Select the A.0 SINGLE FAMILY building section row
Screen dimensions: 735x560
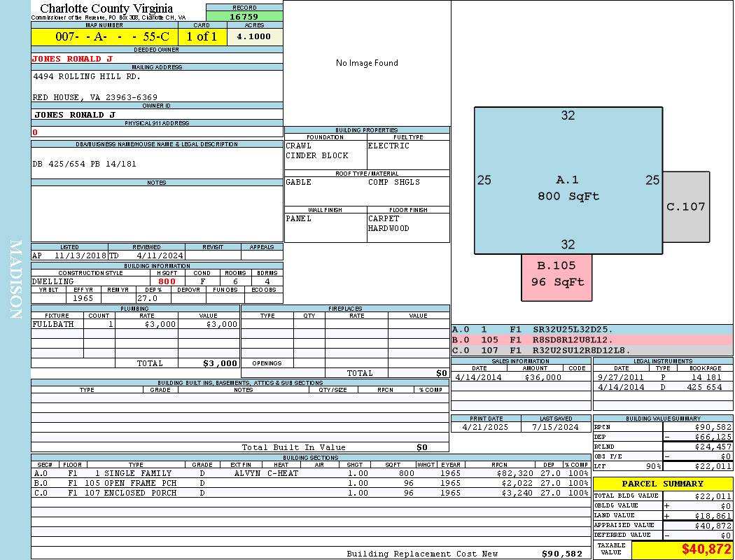[309, 473]
